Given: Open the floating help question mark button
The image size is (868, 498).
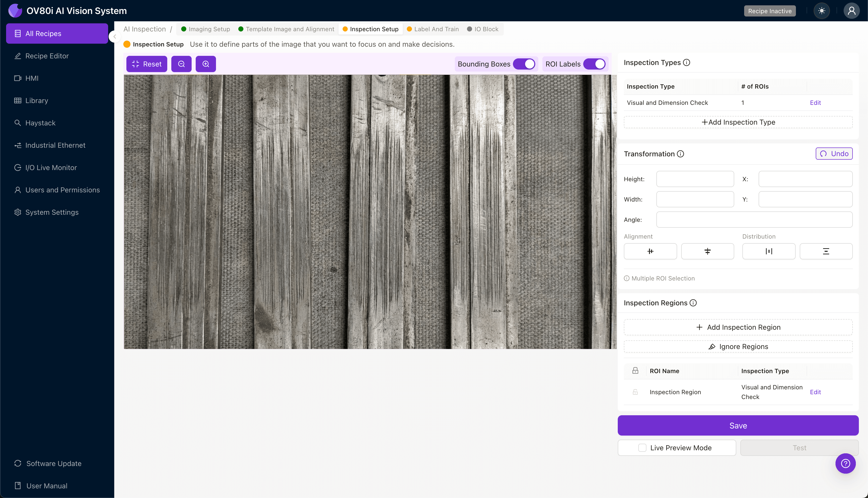Looking at the screenshot, I should (x=845, y=463).
